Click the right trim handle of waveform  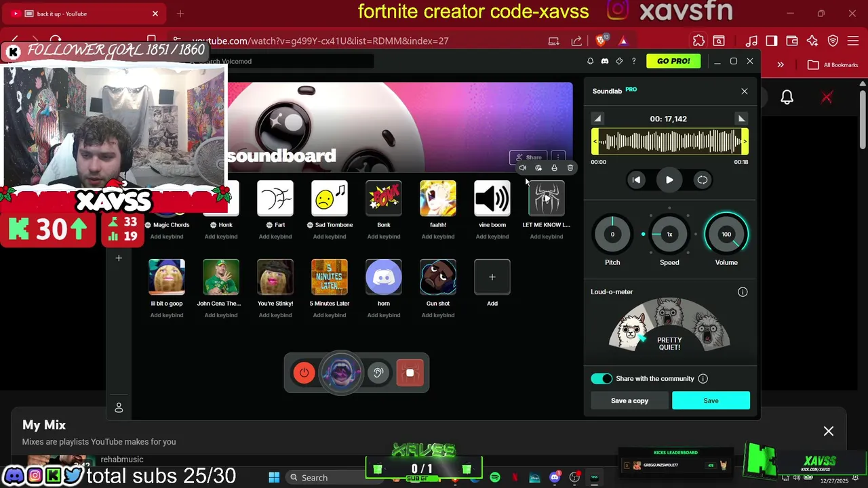click(745, 142)
